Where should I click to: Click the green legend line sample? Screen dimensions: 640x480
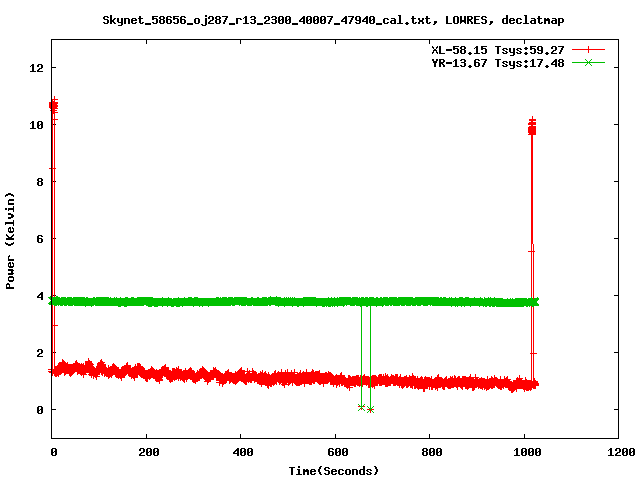point(588,62)
